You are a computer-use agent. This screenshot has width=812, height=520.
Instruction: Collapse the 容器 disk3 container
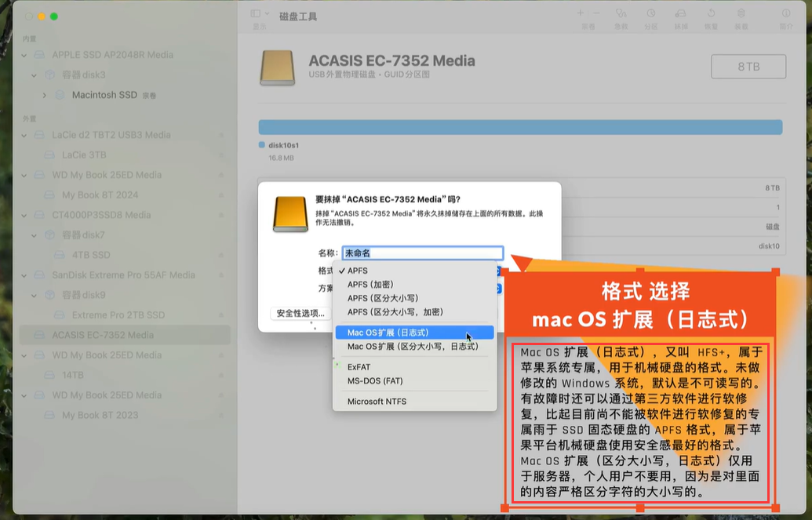[35, 75]
